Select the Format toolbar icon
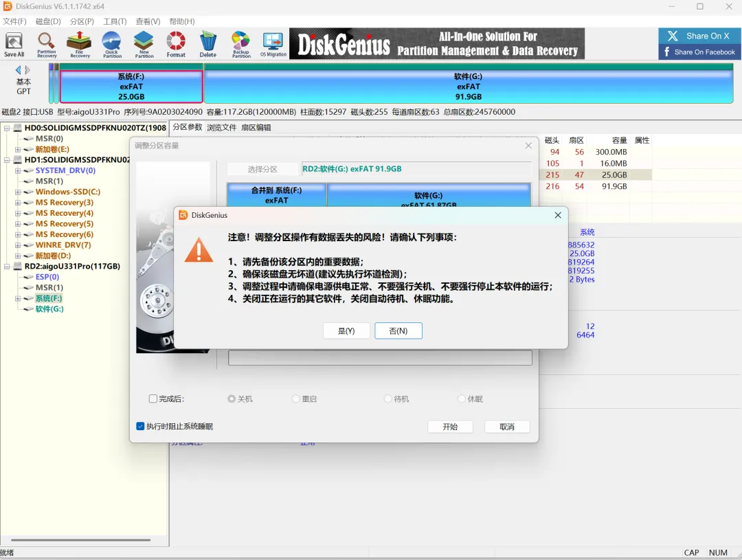This screenshot has height=560, width=742. [176, 45]
